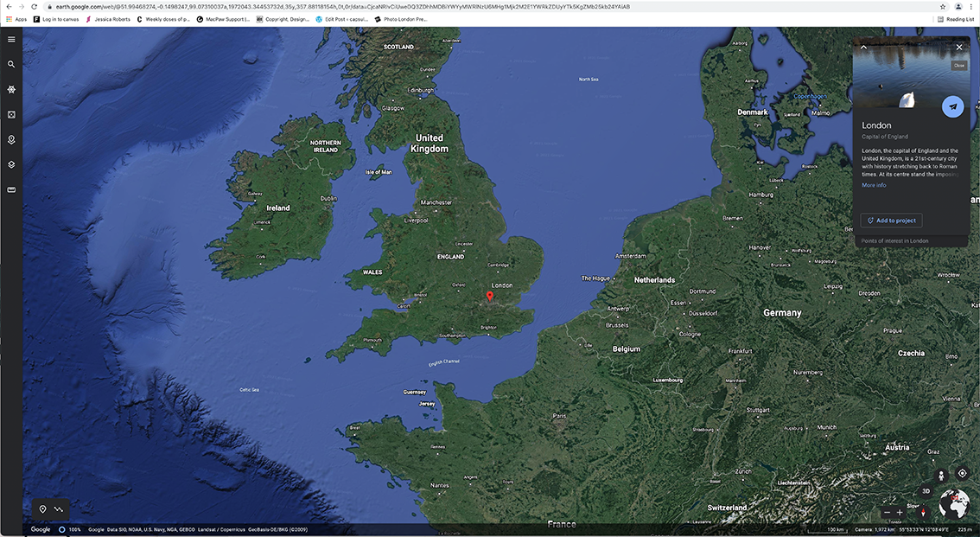This screenshot has width=980, height=537.
Task: Click Add to project button
Action: (x=891, y=221)
